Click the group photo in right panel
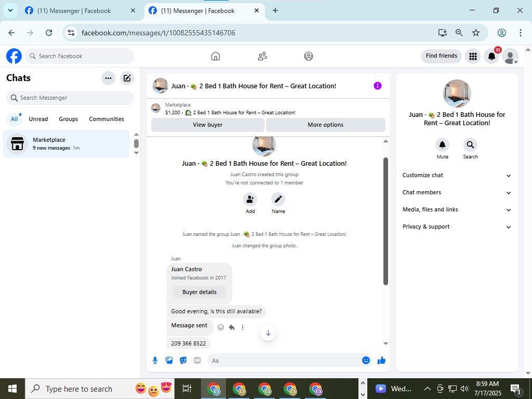Viewport: 532px width, 399px height. (x=457, y=94)
